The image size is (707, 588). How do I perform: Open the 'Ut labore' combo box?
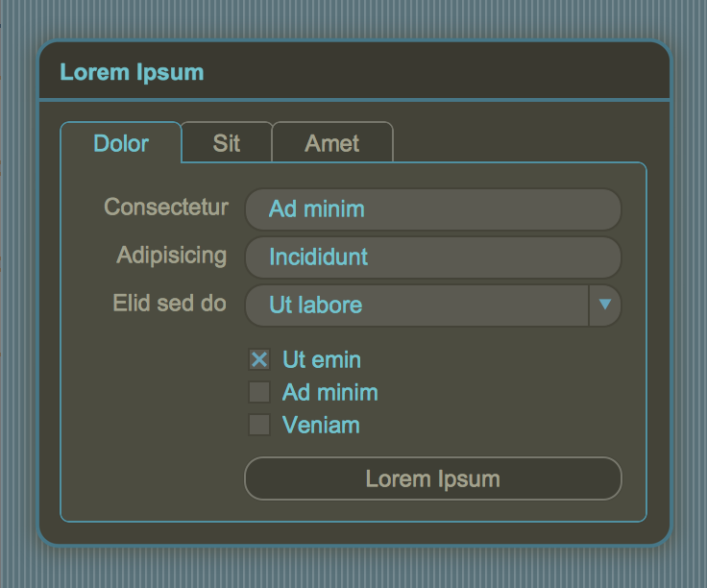433,306
